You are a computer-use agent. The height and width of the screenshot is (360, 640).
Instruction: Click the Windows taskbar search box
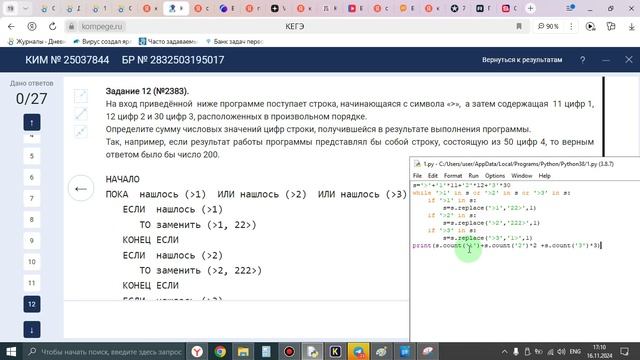click(105, 351)
